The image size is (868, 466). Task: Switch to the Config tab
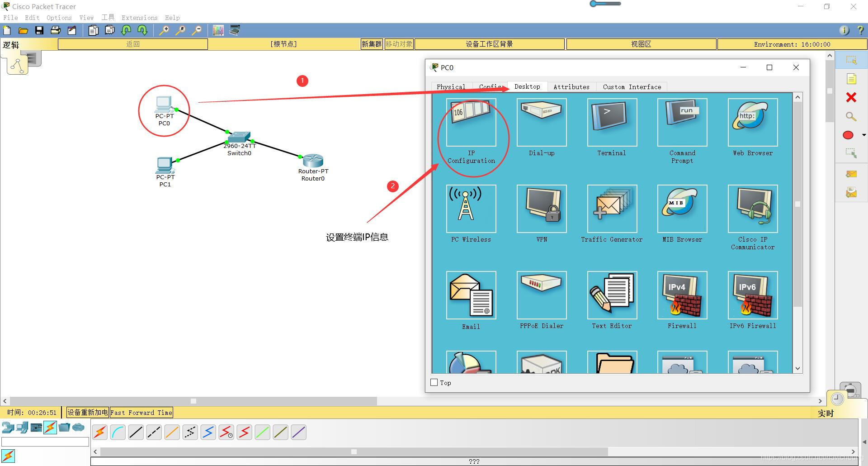(x=491, y=87)
